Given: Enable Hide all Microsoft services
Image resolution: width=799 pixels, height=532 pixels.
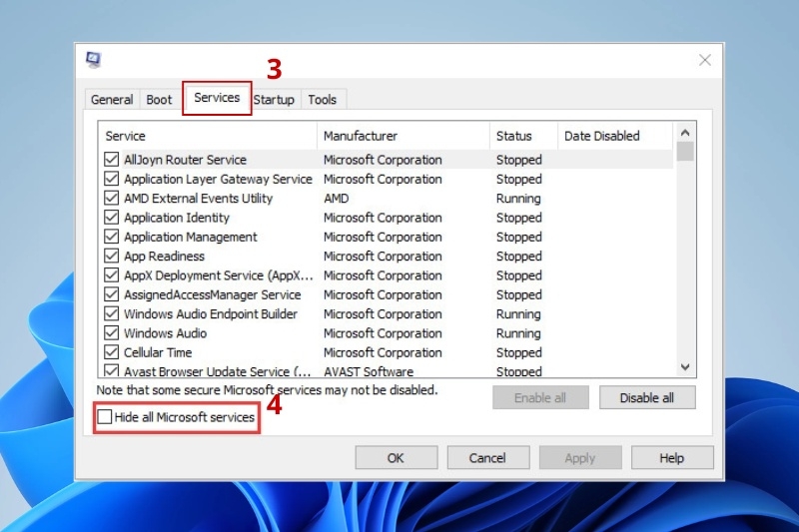Looking at the screenshot, I should (x=105, y=417).
